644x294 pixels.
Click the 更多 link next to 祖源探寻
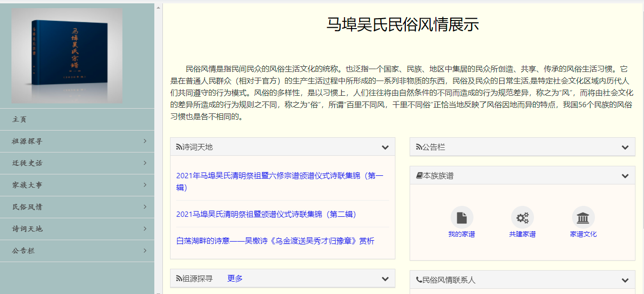(x=235, y=278)
